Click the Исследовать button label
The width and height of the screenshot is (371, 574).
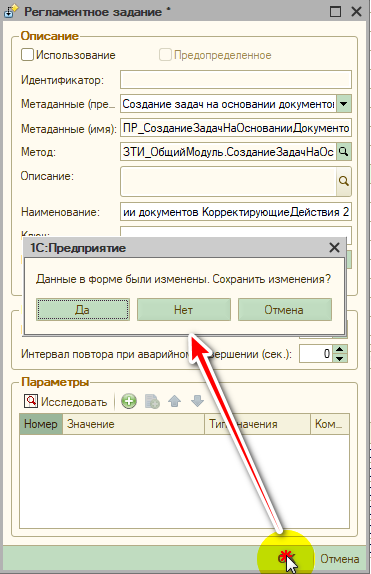click(x=74, y=402)
